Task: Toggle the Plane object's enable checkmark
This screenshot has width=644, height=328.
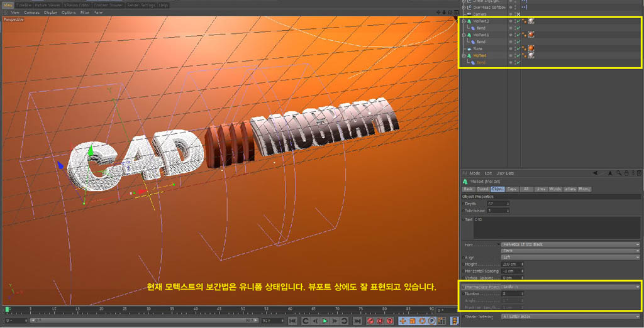Action: tap(518, 48)
